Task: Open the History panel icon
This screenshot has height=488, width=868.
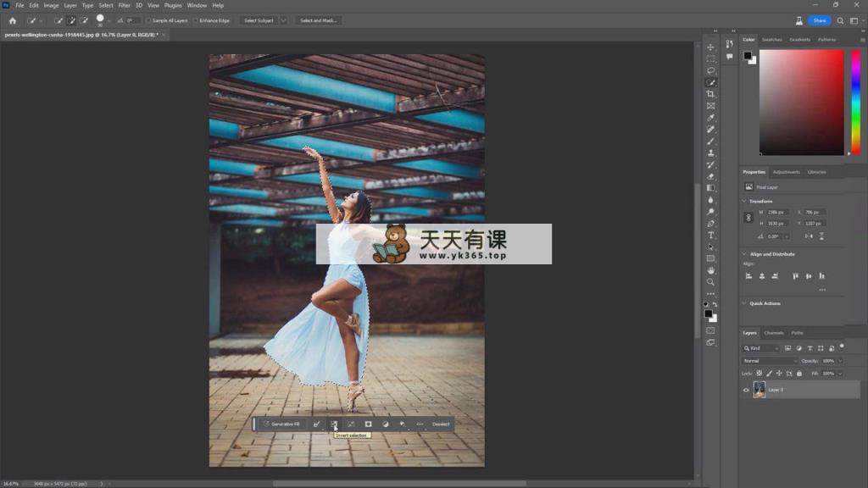Action: (730, 44)
